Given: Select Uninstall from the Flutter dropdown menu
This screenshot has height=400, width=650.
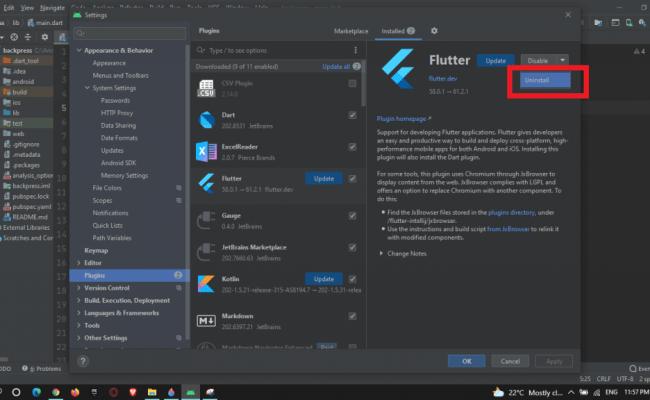Looking at the screenshot, I should [545, 80].
